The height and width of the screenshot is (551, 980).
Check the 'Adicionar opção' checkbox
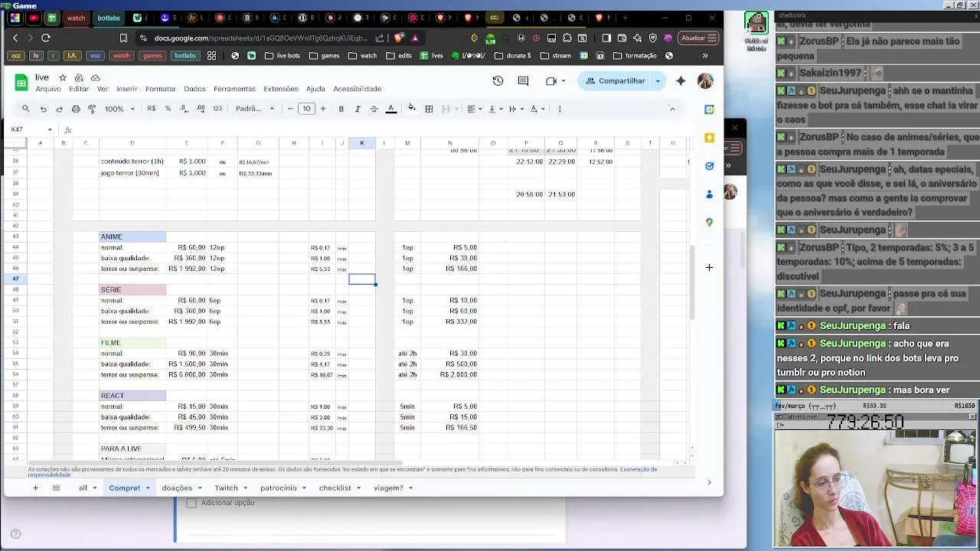(x=191, y=503)
